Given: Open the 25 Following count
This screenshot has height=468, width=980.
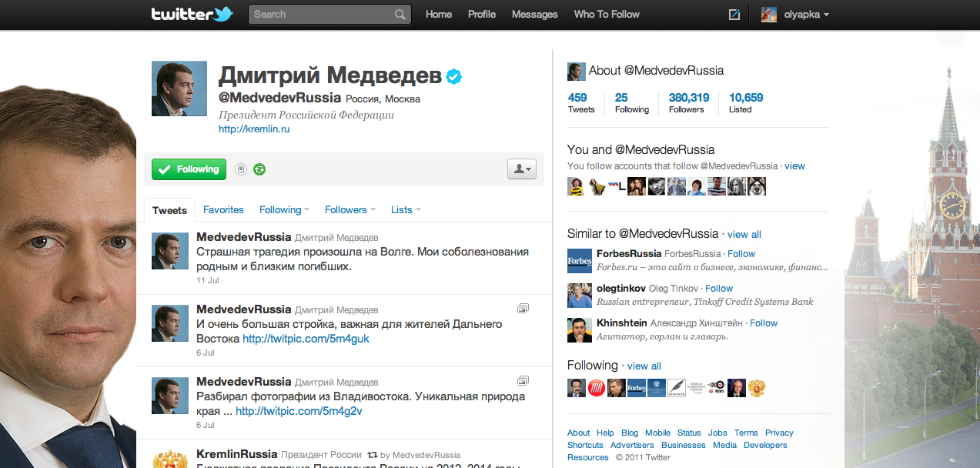Looking at the screenshot, I should point(632,102).
